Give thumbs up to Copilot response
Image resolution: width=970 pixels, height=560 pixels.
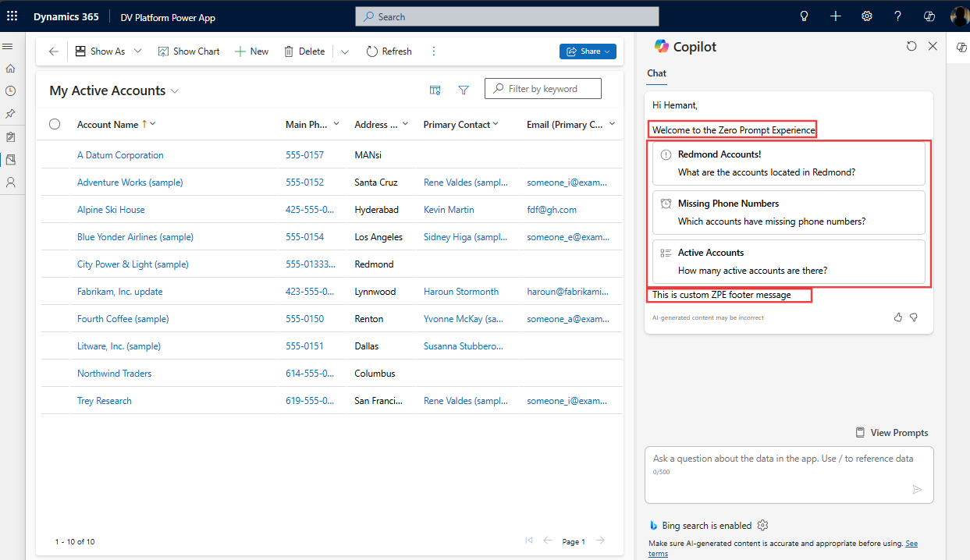pos(898,317)
